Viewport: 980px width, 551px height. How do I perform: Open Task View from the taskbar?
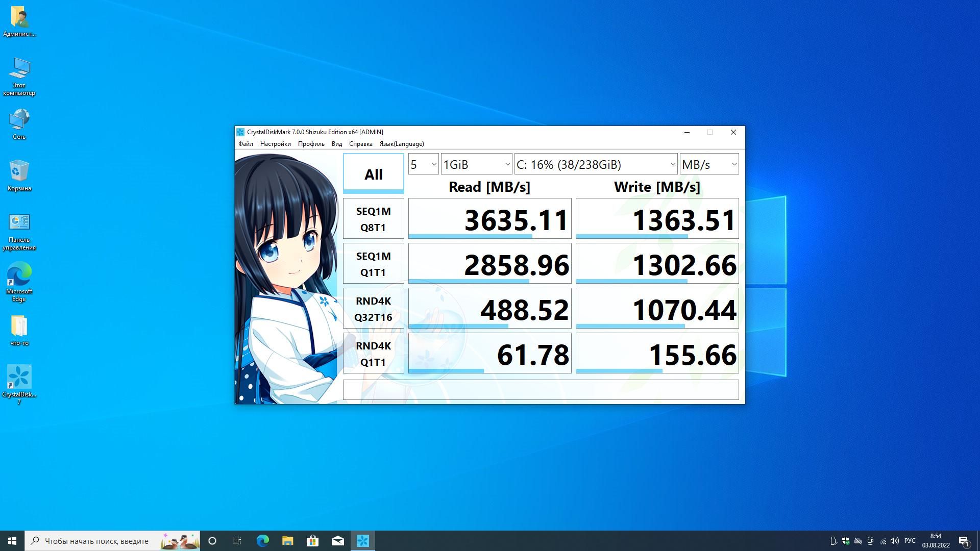pos(237,541)
